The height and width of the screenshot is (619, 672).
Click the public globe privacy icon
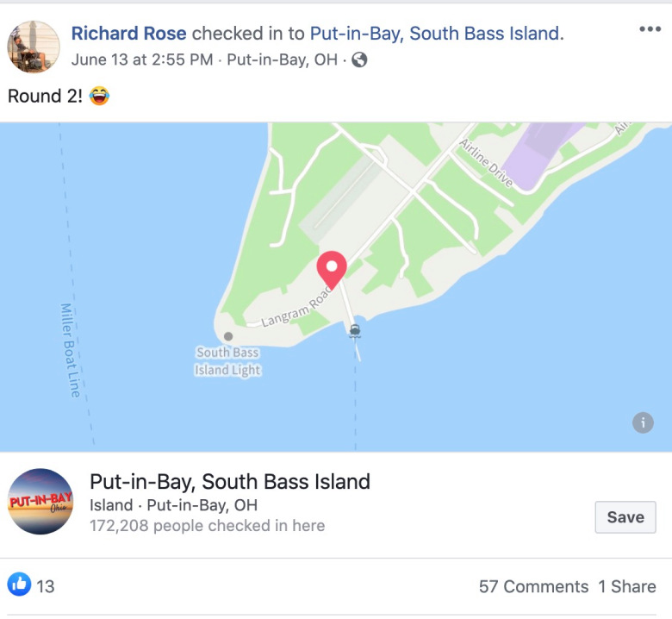pos(359,60)
